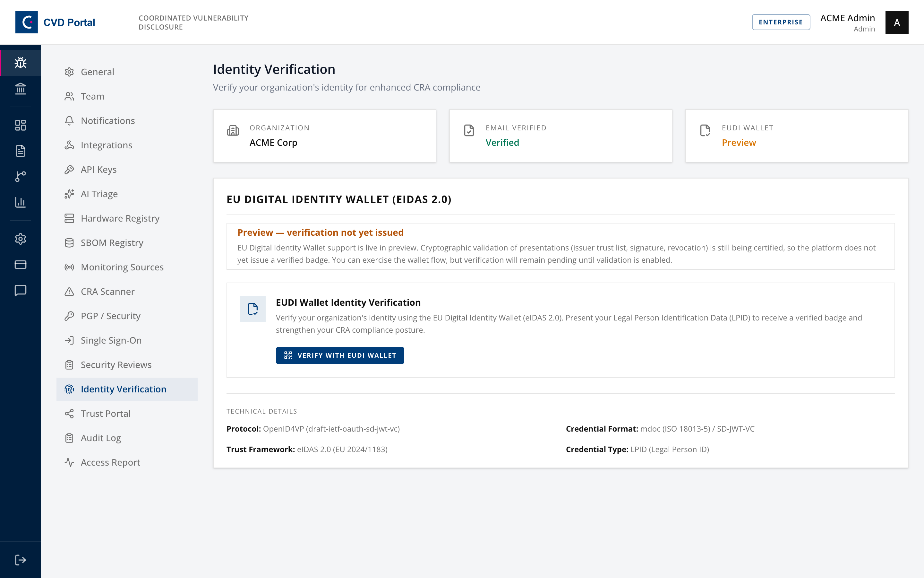
Task: Open the settings gear sidebar icon
Action: (x=21, y=239)
